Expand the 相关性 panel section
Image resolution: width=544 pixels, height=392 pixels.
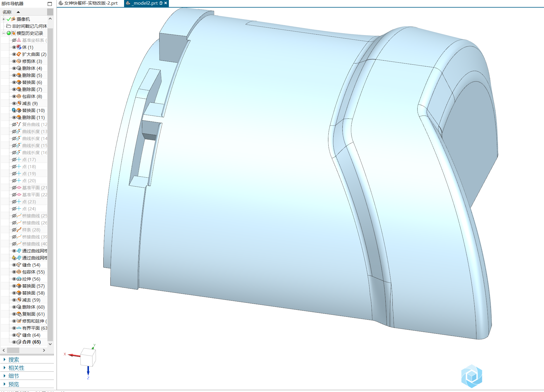click(4, 368)
